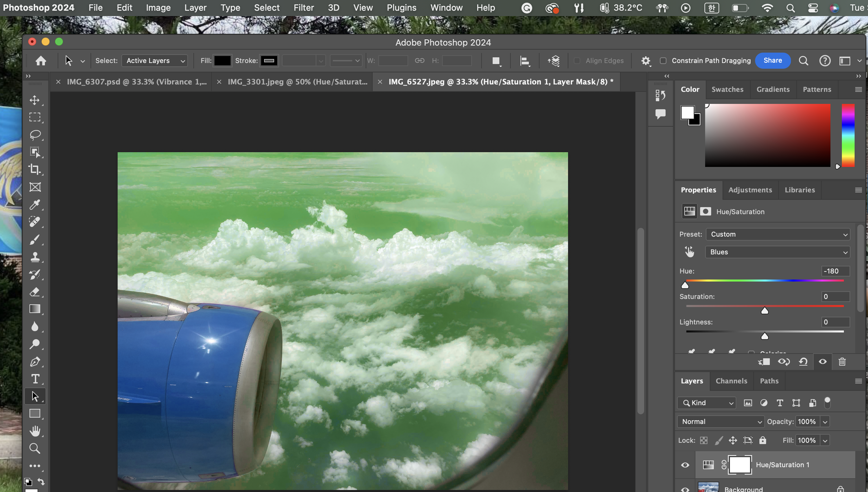Open the Preset Custom dropdown
868x492 pixels.
[x=778, y=234]
